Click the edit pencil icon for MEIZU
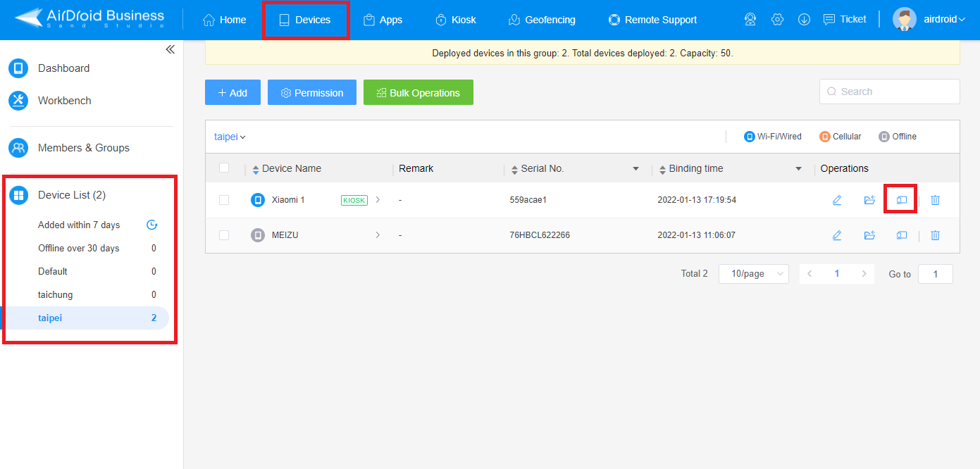The width and height of the screenshot is (980, 469). click(837, 235)
